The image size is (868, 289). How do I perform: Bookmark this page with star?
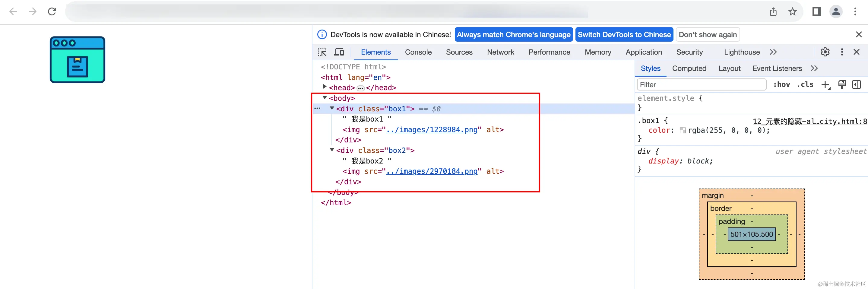792,11
